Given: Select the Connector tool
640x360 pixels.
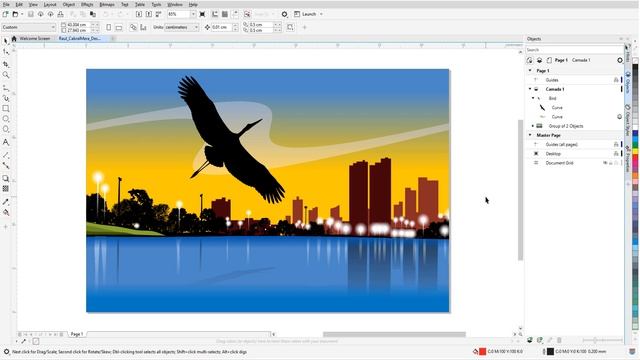Looking at the screenshot, I should click(6, 165).
